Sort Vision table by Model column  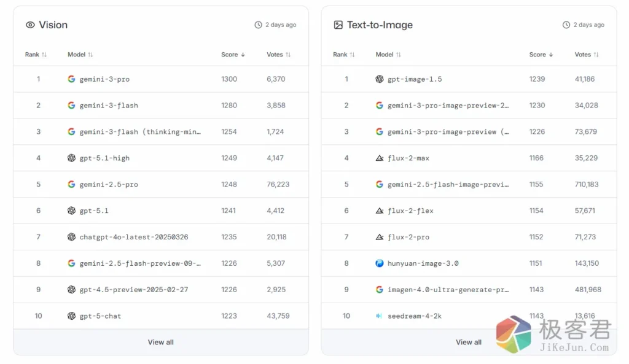(x=80, y=55)
